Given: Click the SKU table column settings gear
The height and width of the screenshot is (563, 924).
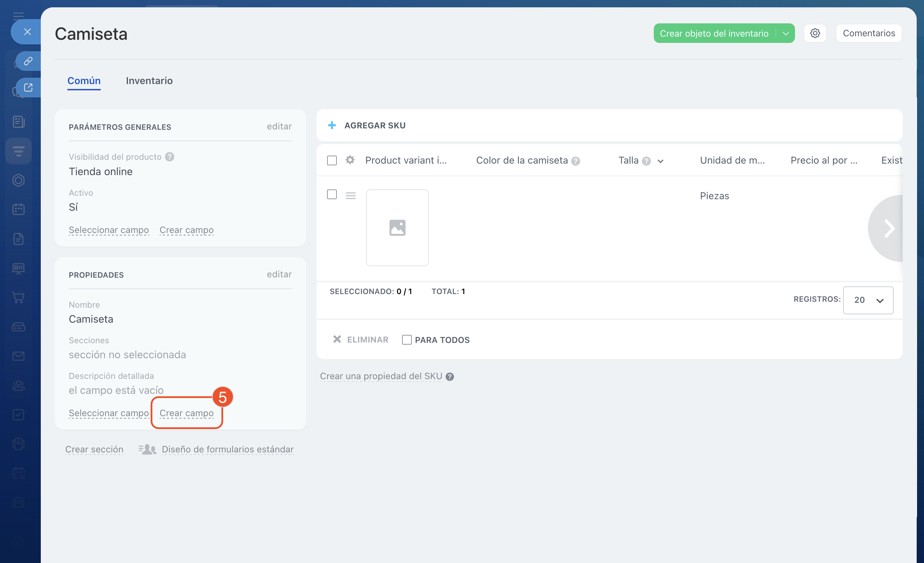Looking at the screenshot, I should 350,160.
